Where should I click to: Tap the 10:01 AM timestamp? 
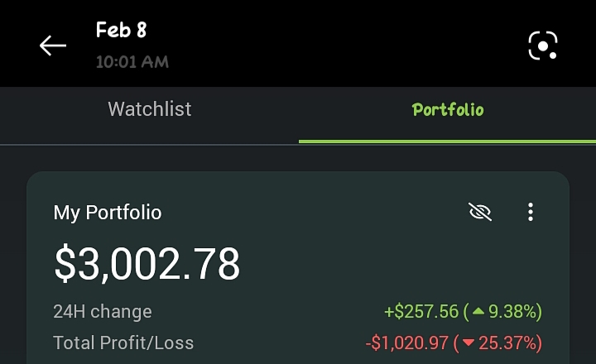(x=132, y=62)
